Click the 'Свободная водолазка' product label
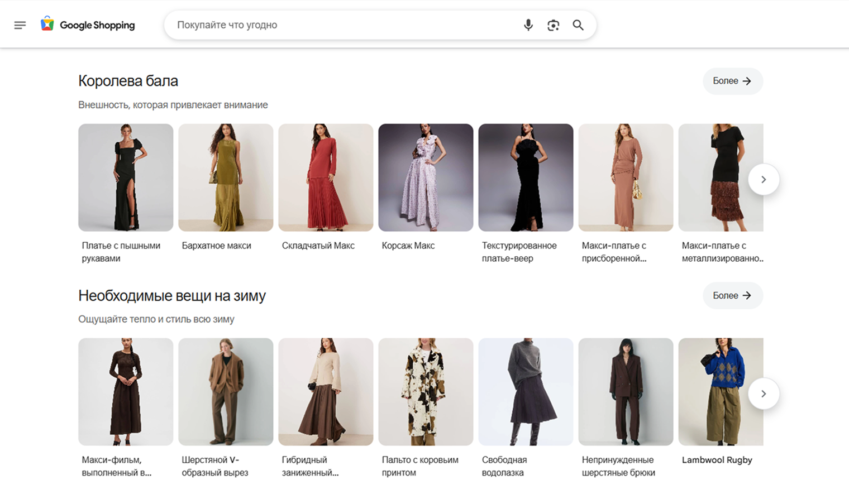 [x=504, y=466]
